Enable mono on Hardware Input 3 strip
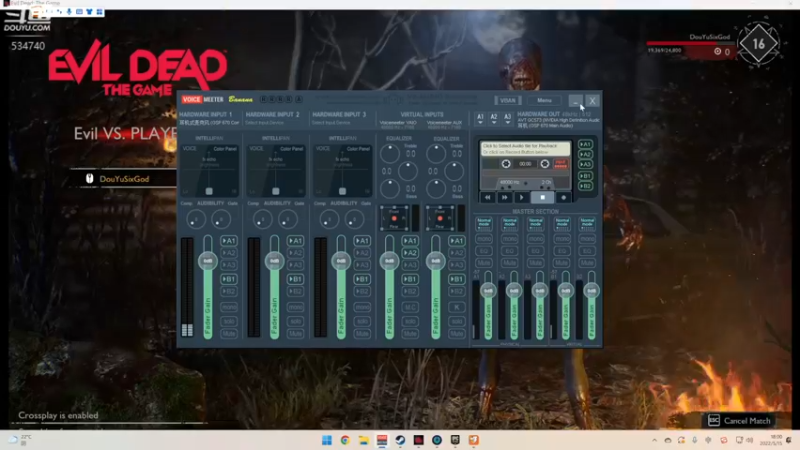The height and width of the screenshot is (450, 800). [x=362, y=307]
